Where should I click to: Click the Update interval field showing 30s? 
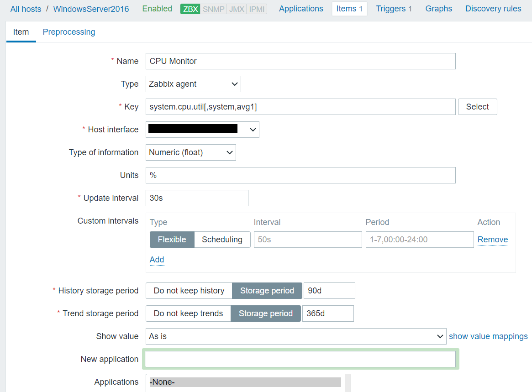[197, 198]
